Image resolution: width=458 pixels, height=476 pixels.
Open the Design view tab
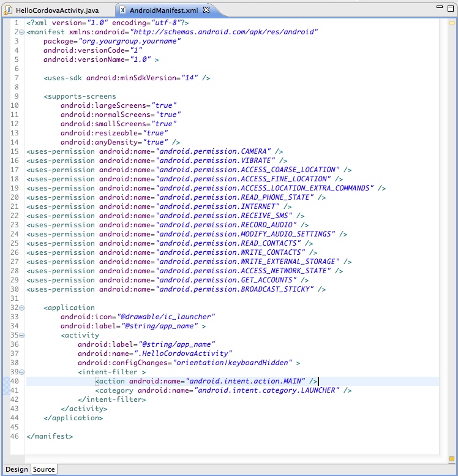17,469
